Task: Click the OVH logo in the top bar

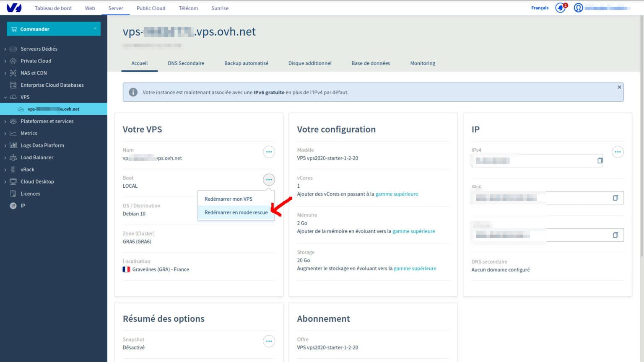Action: coord(14,7)
